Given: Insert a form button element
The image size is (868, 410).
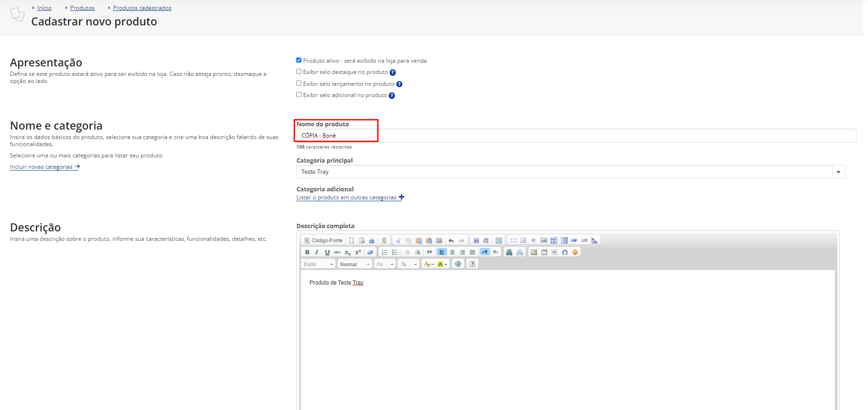Looking at the screenshot, I should [x=574, y=240].
